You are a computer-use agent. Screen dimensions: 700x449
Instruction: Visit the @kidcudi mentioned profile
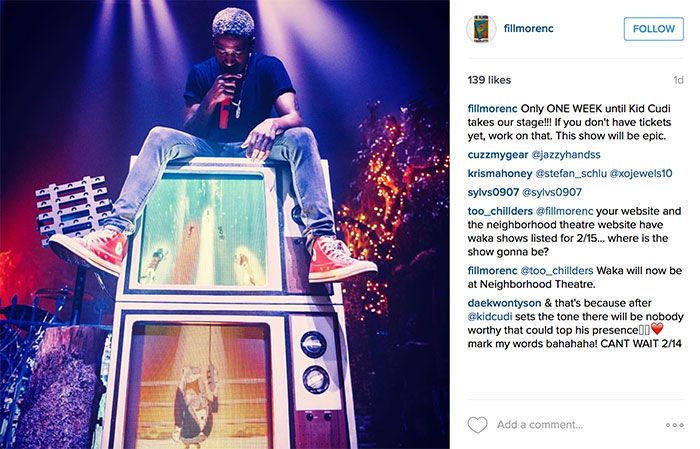tap(490, 317)
